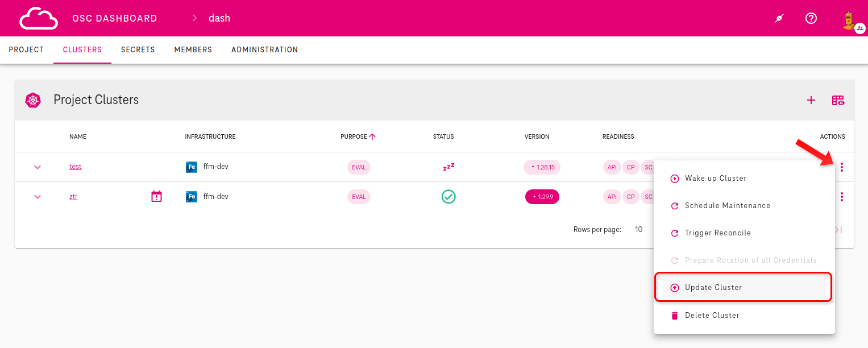Click the plus icon to create cluster

(x=811, y=100)
